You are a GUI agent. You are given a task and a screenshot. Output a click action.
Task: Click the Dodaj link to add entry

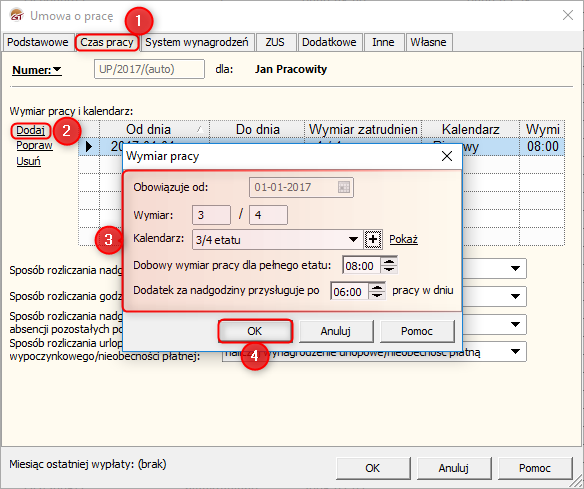pyautogui.click(x=30, y=130)
